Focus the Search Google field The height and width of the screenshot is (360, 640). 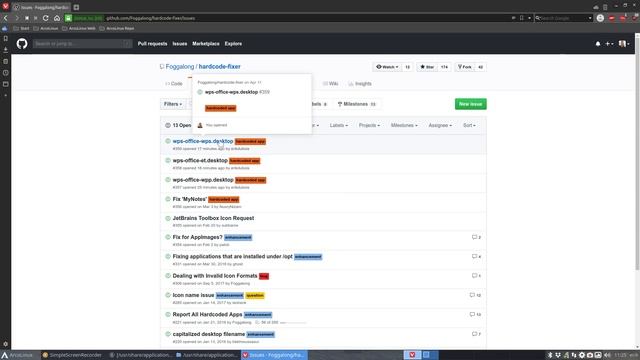(x=563, y=18)
